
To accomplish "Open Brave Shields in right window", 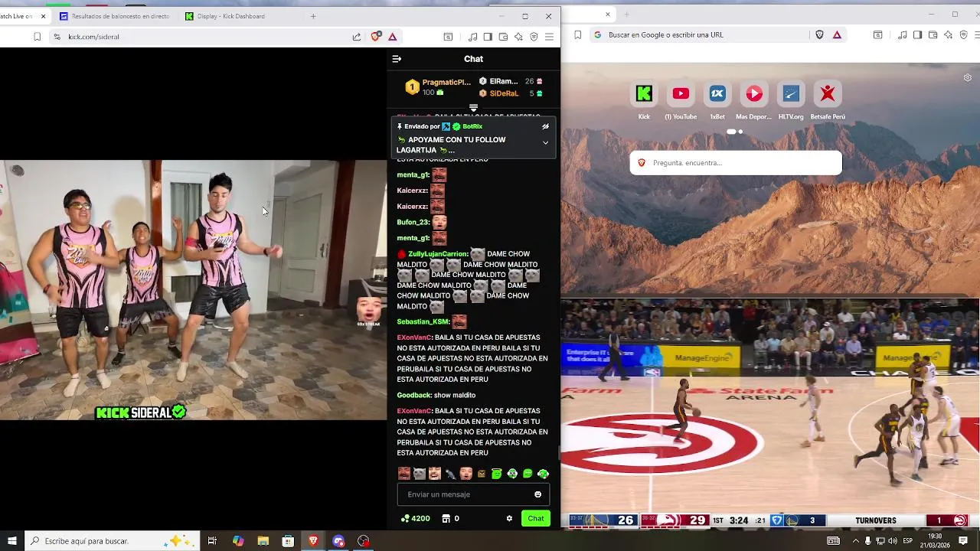I will coord(820,34).
